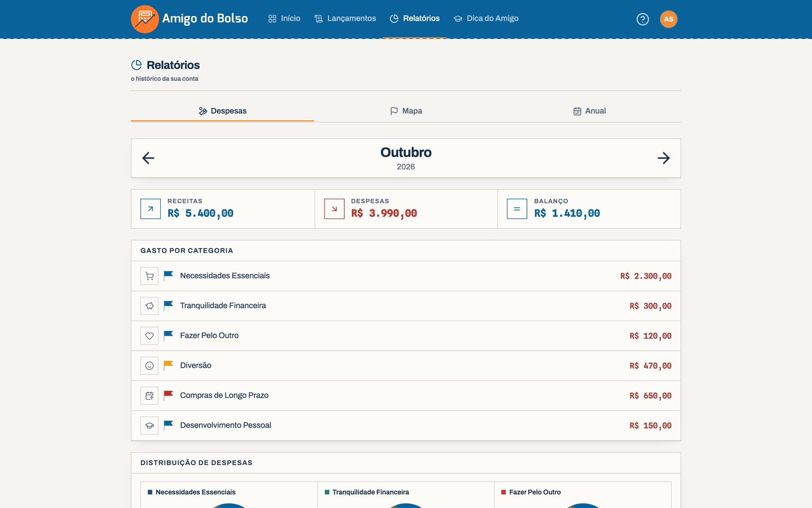
Task: Click the orange flag next to Diversão
Action: click(x=168, y=365)
